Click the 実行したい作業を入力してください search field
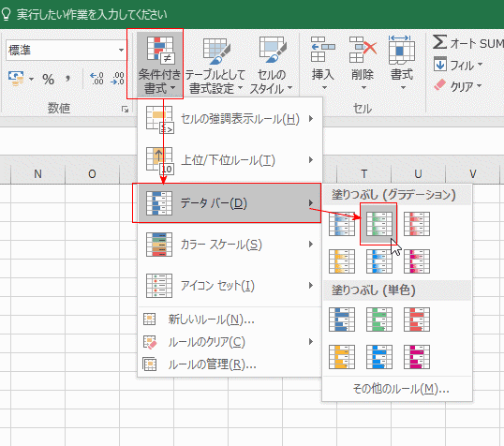The height and width of the screenshot is (446, 504). tap(92, 14)
